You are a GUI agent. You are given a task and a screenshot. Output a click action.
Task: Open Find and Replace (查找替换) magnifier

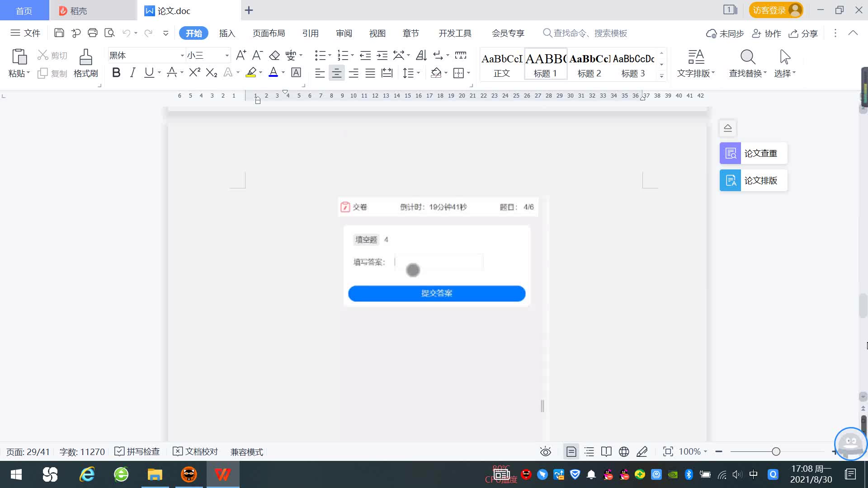pos(747,57)
